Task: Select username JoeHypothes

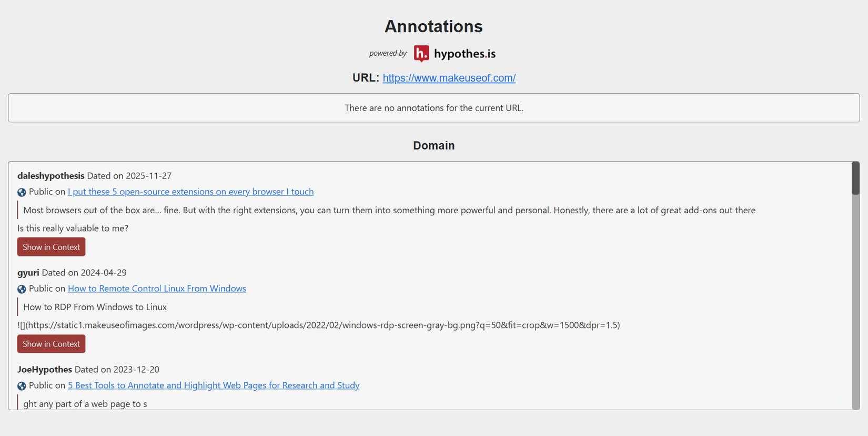Action: [x=45, y=370]
